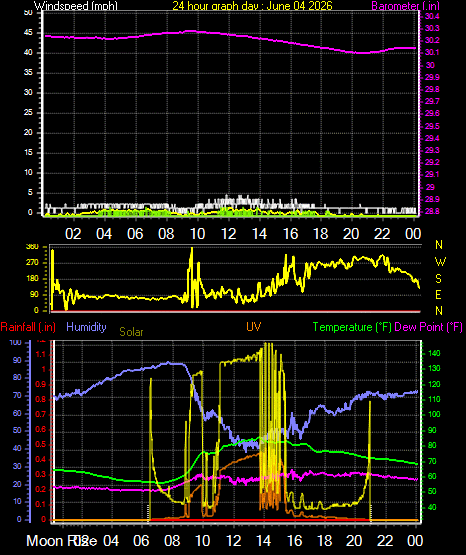Click blue humidity scale value 70
466x555 pixels.
coord(17,395)
